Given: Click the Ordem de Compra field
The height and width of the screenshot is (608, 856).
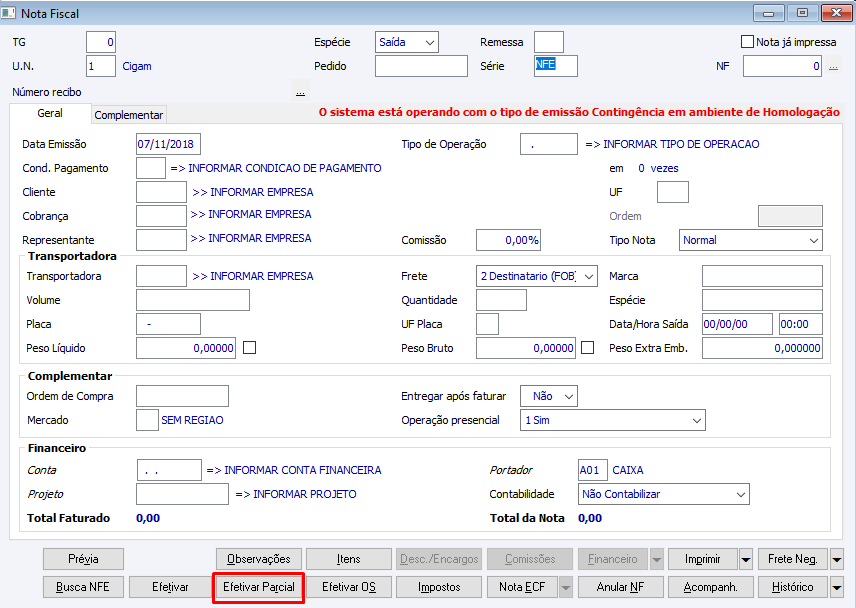Looking at the screenshot, I should coord(182,396).
